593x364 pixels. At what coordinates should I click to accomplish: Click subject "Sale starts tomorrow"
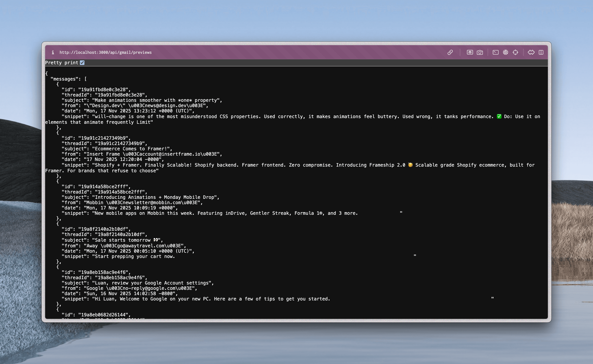click(112, 240)
